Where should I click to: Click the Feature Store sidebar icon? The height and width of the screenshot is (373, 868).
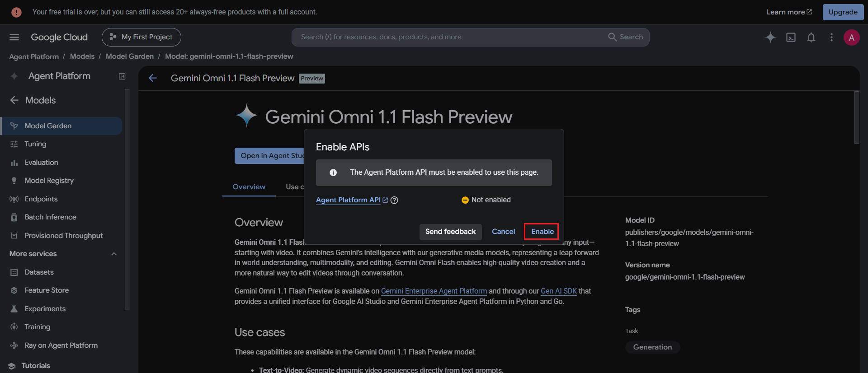pyautogui.click(x=14, y=290)
